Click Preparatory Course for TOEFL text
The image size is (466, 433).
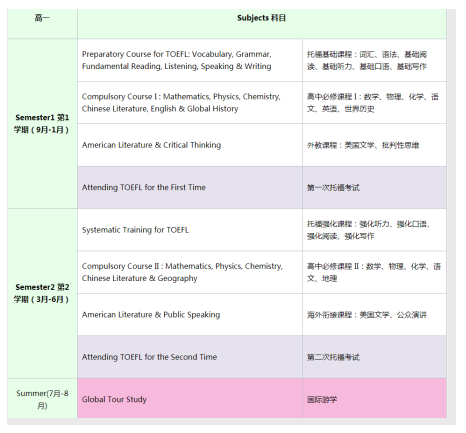click(x=177, y=60)
